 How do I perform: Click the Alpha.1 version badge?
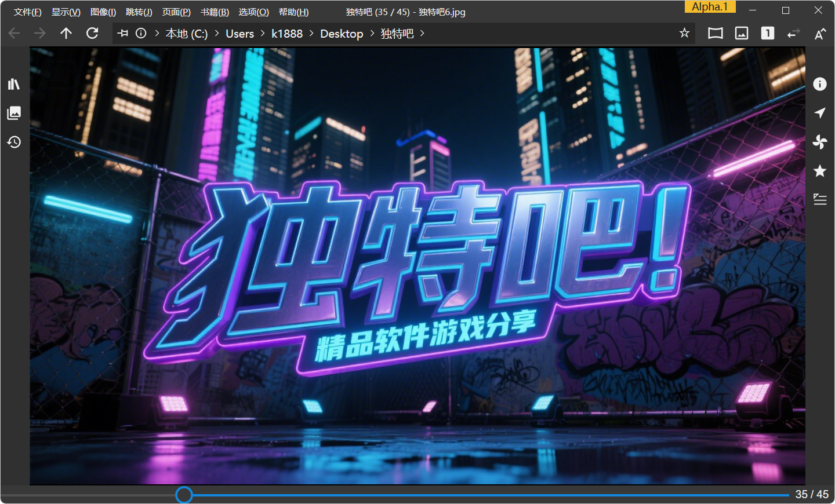[710, 7]
